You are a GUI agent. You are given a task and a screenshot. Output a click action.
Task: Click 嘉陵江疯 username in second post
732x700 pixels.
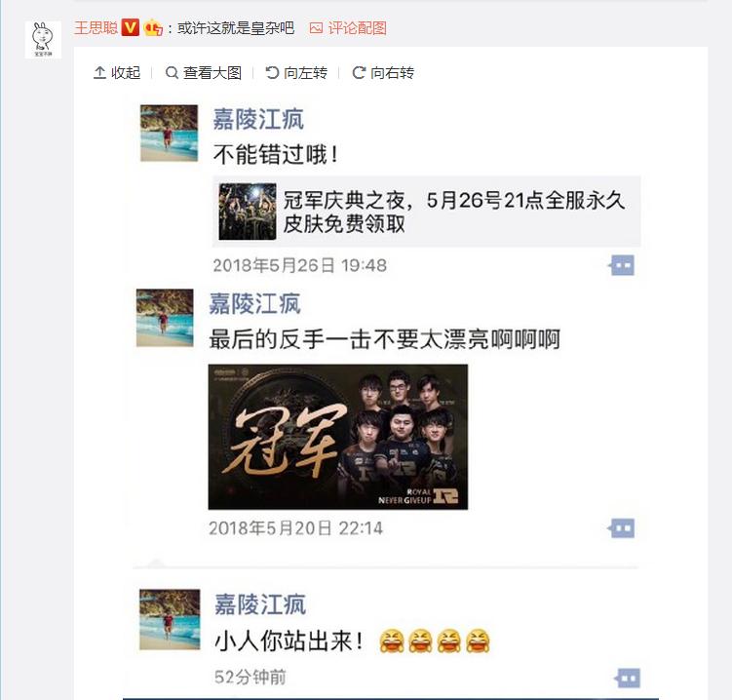click(255, 303)
